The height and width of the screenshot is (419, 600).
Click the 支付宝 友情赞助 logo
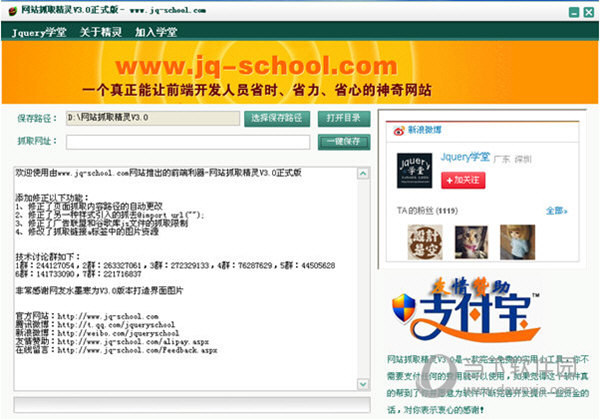[x=466, y=311]
